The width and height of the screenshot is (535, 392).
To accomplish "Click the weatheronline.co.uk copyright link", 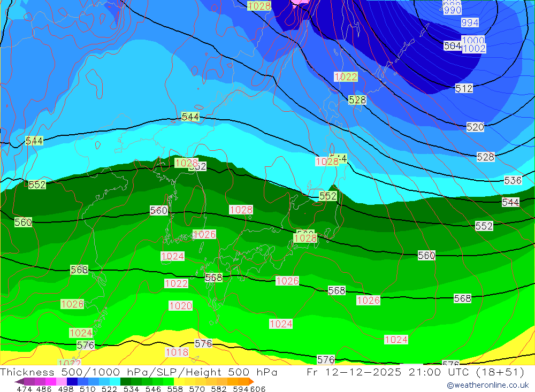I will click(x=488, y=385).
